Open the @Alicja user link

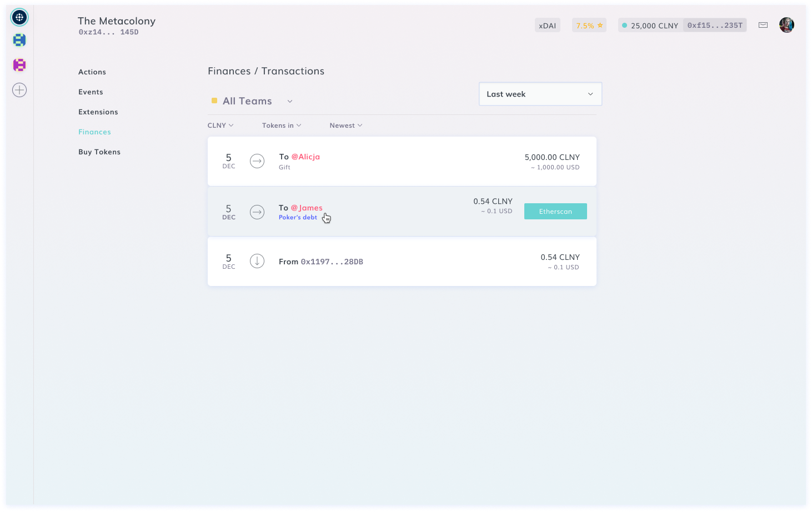(x=305, y=157)
